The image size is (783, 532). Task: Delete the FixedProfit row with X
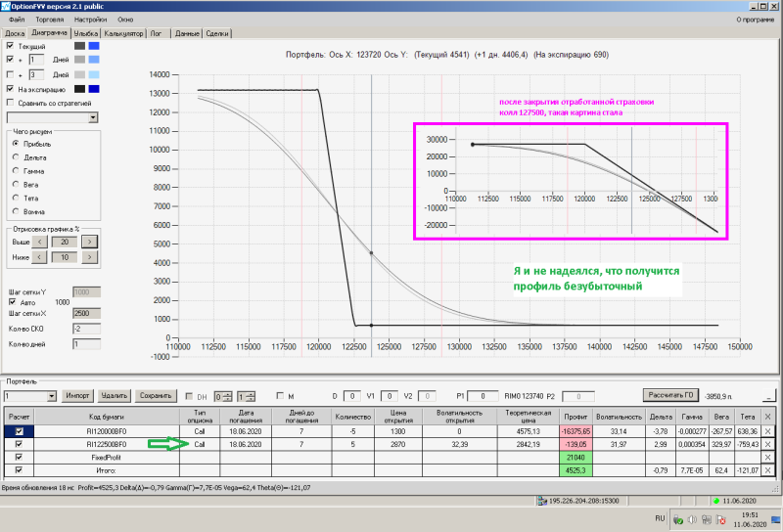[x=767, y=457]
